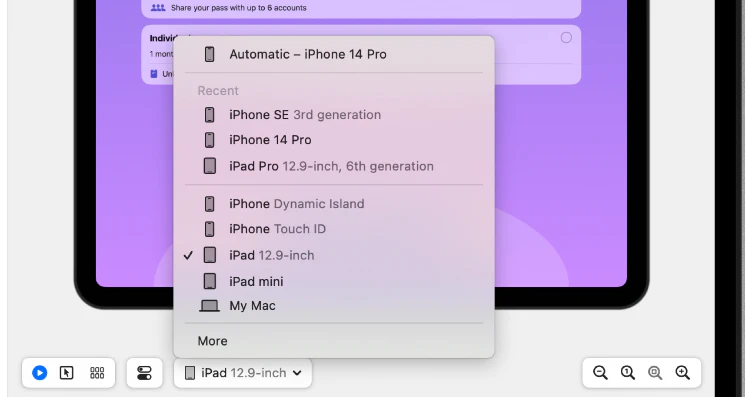745x397 pixels.
Task: Click the zoom out magnifier icon
Action: click(x=600, y=373)
